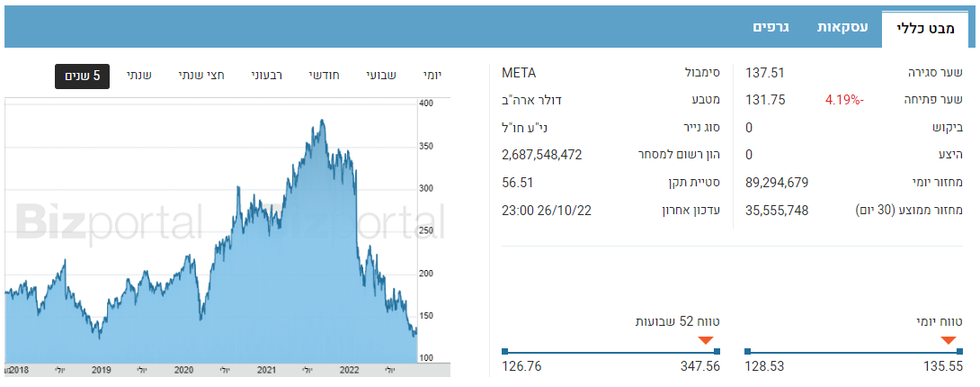
Task: Select the שבועי chart range
Action: coord(381,76)
